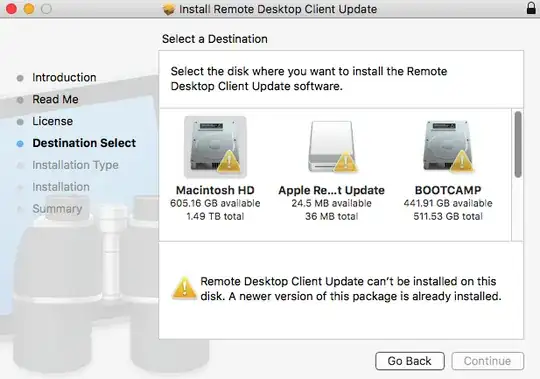Image resolution: width=540 pixels, height=379 pixels.
Task: Select the License step
Action: pos(52,121)
